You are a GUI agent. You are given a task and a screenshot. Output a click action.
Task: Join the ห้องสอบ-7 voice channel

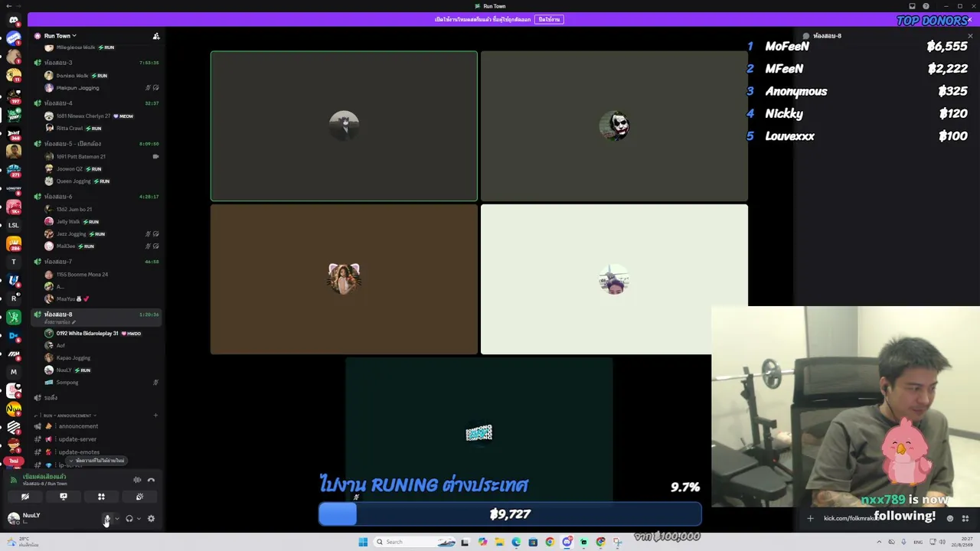pyautogui.click(x=96, y=262)
